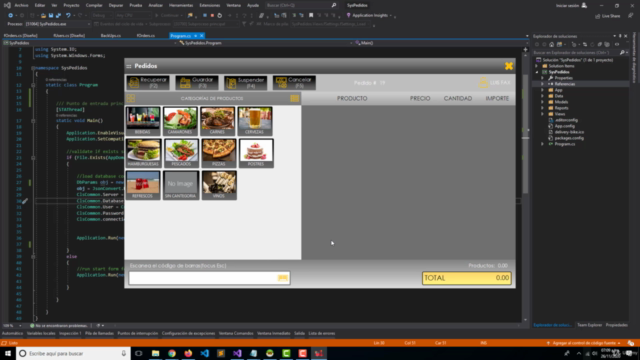Open the Herramientas menu
Viewport: 640px width, 360px height.
pyautogui.click(x=181, y=5)
